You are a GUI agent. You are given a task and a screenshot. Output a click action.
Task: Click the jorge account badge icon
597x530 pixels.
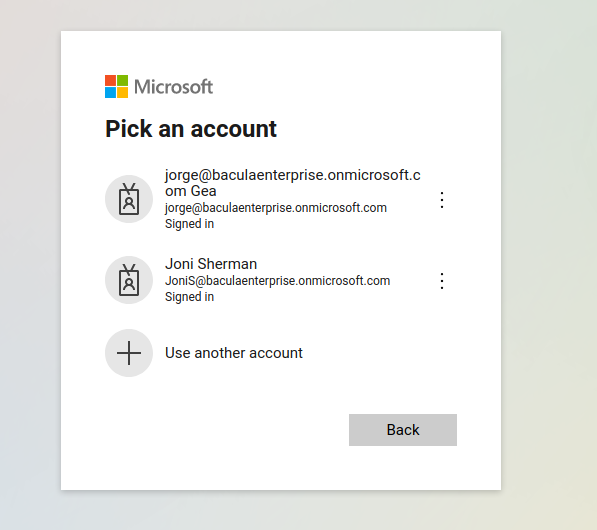click(129, 199)
